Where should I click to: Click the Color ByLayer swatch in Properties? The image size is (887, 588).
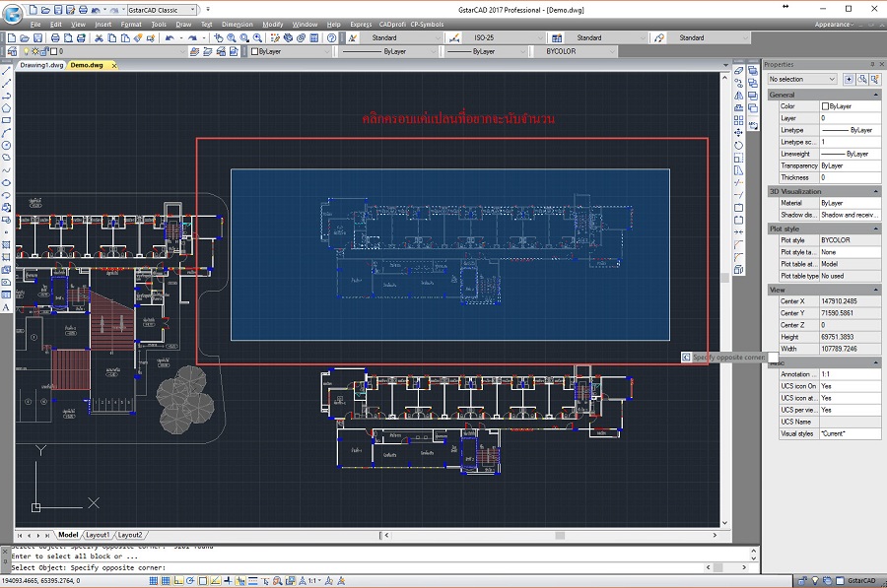[825, 106]
